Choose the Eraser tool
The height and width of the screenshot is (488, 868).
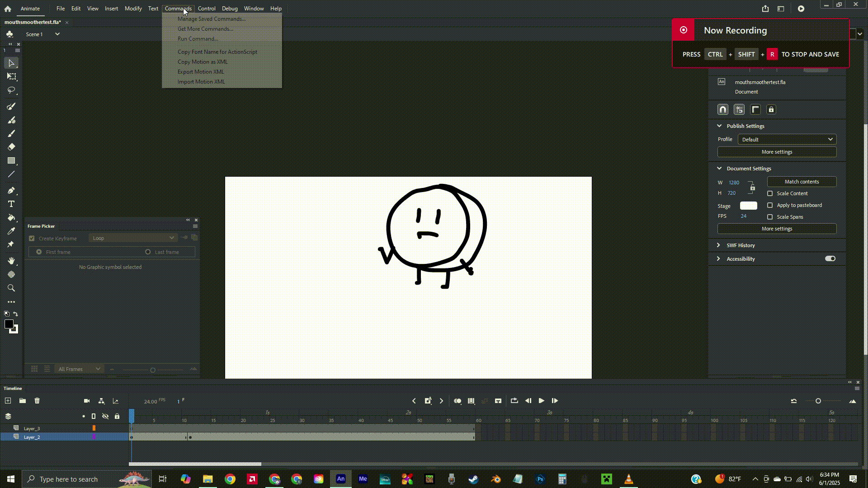(x=11, y=147)
